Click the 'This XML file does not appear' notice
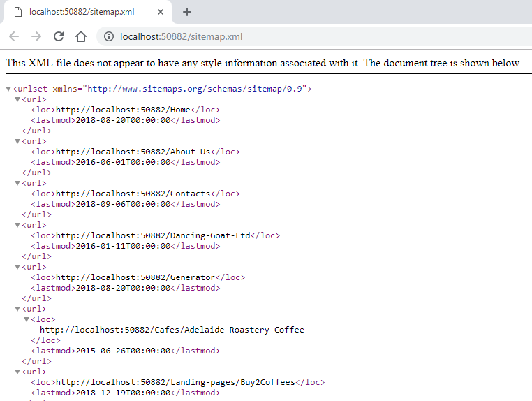The image size is (532, 401). point(263,63)
